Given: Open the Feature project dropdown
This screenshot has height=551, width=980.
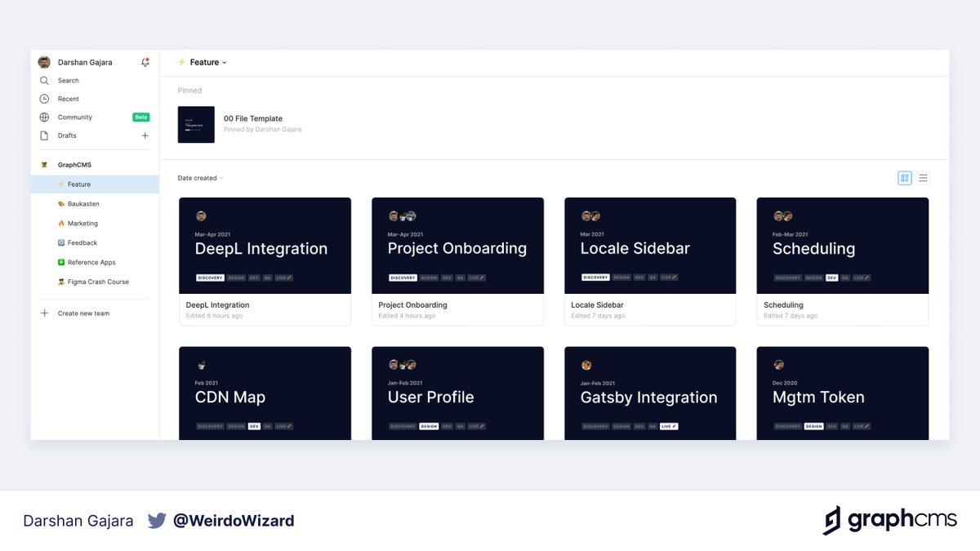Looking at the screenshot, I should coord(208,62).
